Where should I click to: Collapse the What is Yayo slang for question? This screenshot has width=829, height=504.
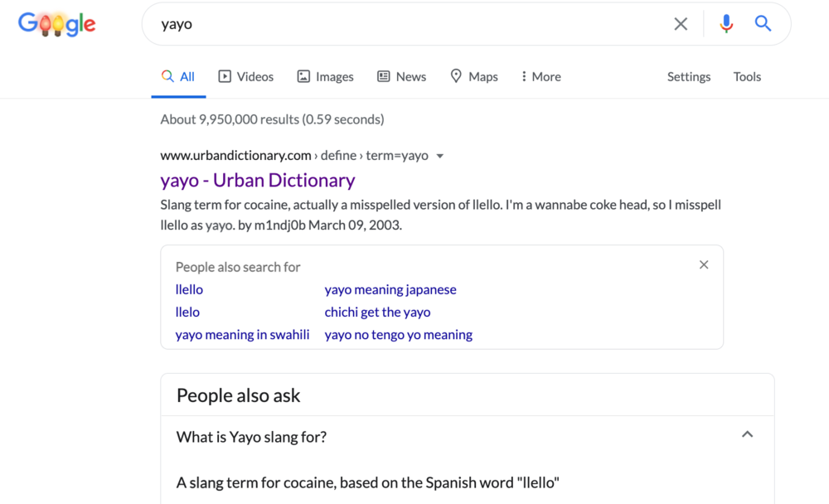(x=747, y=434)
